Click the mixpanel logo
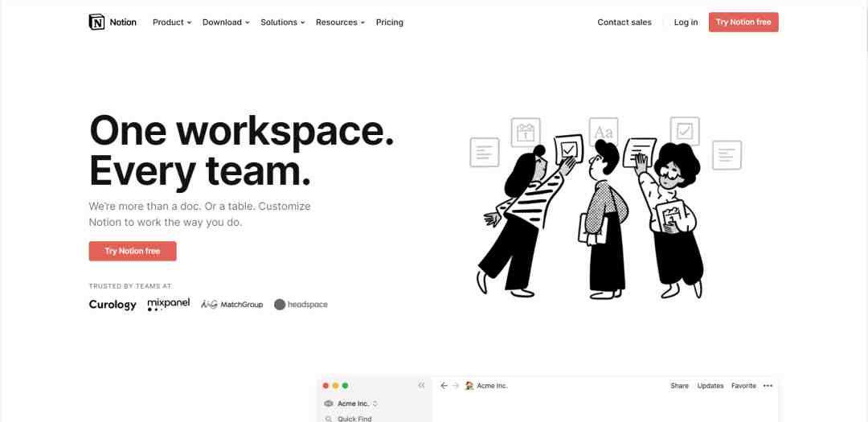 click(x=168, y=304)
